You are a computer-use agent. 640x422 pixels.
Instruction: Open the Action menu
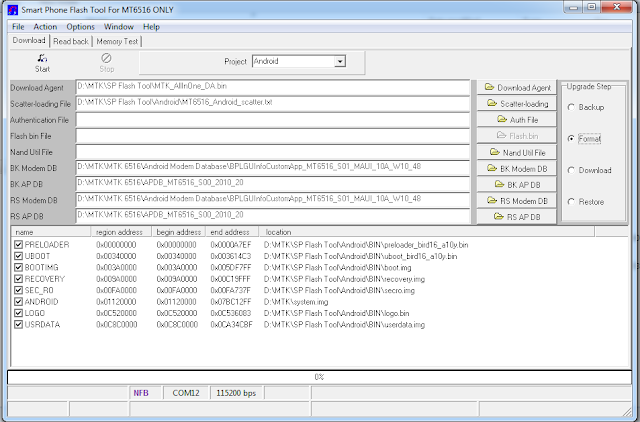tap(45, 27)
